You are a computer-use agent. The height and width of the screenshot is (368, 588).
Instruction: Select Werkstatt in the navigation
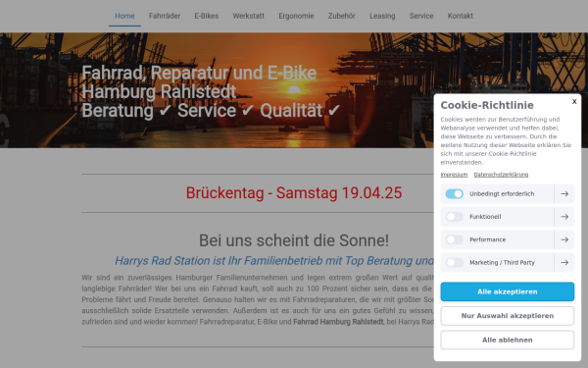[248, 16]
